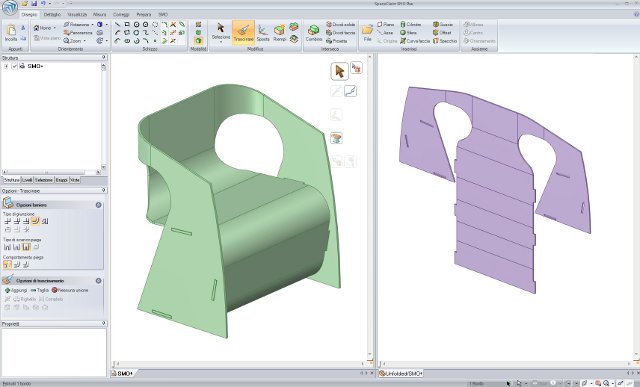640x387 pixels.
Task: Enable the Nessuna unione option
Action: (x=70, y=290)
